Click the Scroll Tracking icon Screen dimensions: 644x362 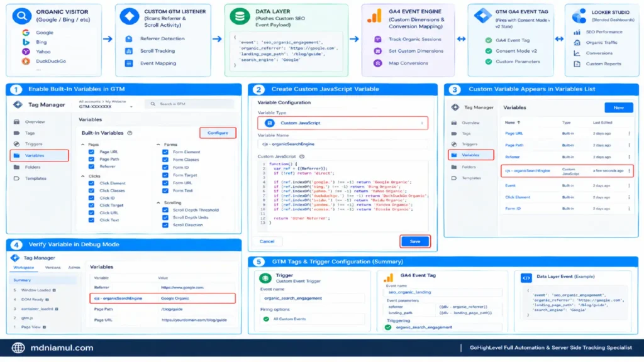click(129, 51)
